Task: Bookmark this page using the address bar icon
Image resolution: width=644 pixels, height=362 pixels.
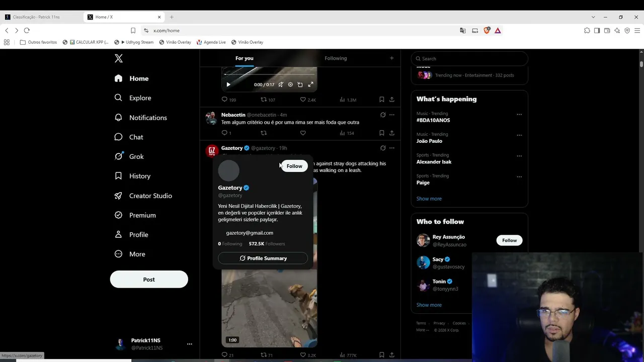Action: point(133,31)
